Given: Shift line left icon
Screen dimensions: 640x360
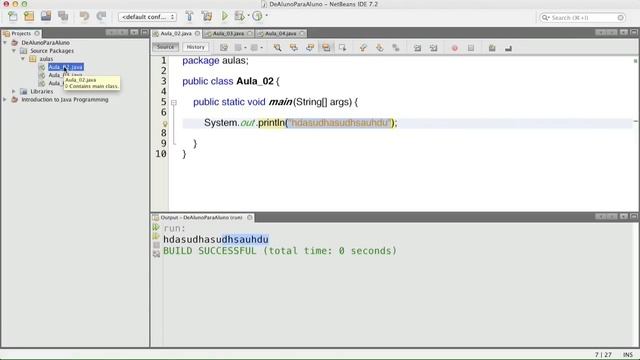Looking at the screenshot, I should coord(417,48).
